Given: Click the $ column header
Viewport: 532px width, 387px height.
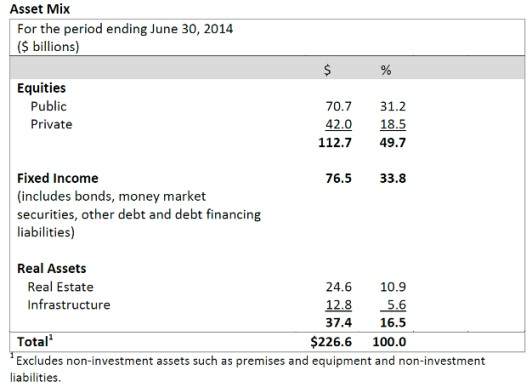Looking at the screenshot, I should (x=327, y=70).
